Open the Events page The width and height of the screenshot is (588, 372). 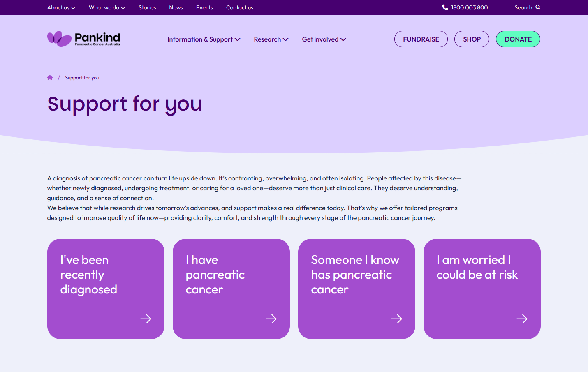204,7
